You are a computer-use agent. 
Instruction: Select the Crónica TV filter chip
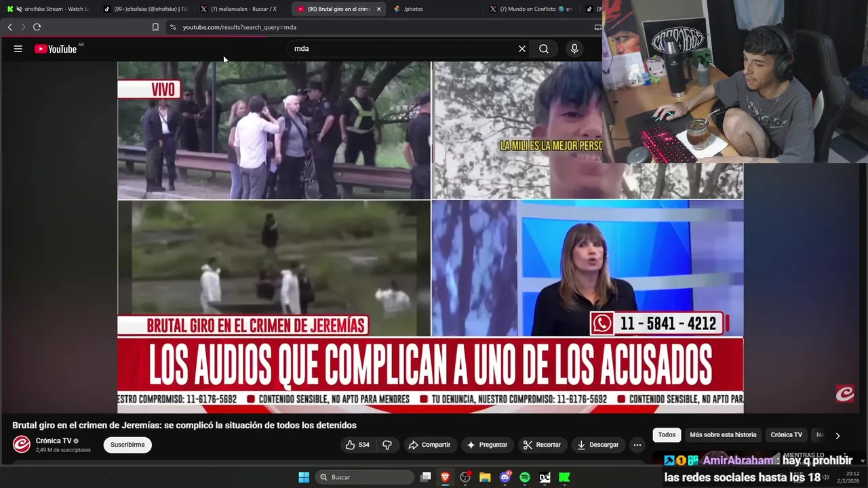[x=786, y=435]
